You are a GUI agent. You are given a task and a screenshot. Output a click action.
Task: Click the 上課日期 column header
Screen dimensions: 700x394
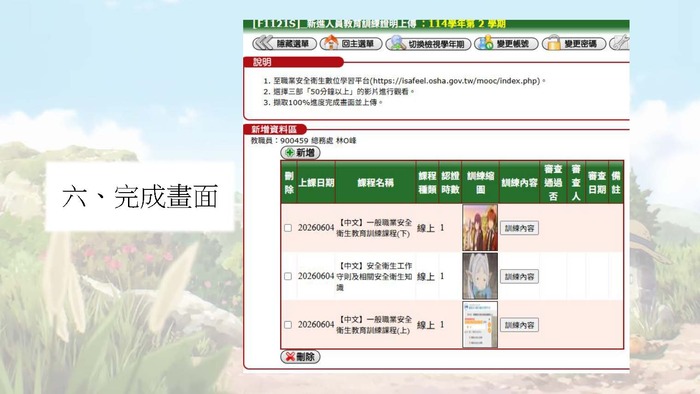coord(316,182)
